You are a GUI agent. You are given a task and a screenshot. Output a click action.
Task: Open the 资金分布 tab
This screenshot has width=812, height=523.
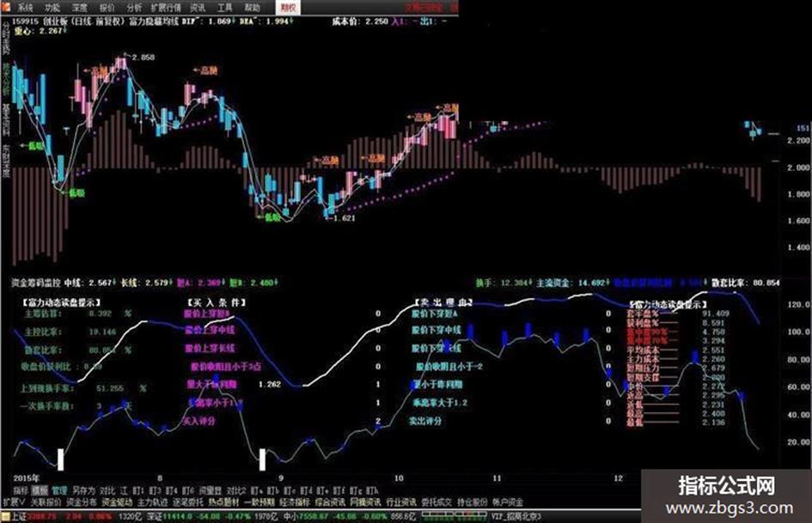coord(82,502)
